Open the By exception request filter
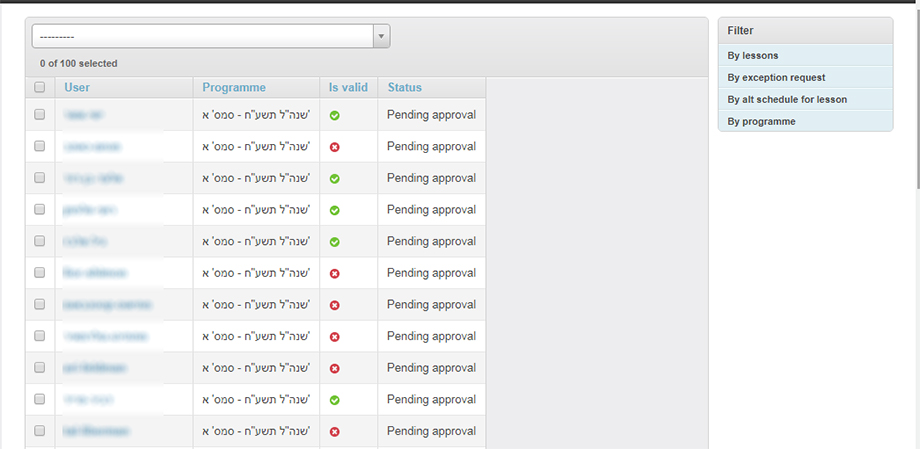Screen dimensions: 920x449 tap(776, 77)
